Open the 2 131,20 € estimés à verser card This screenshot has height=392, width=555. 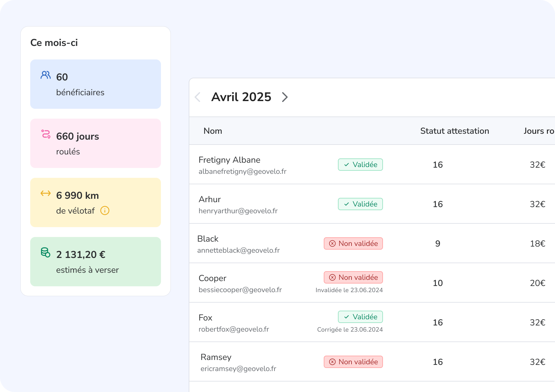click(x=96, y=262)
